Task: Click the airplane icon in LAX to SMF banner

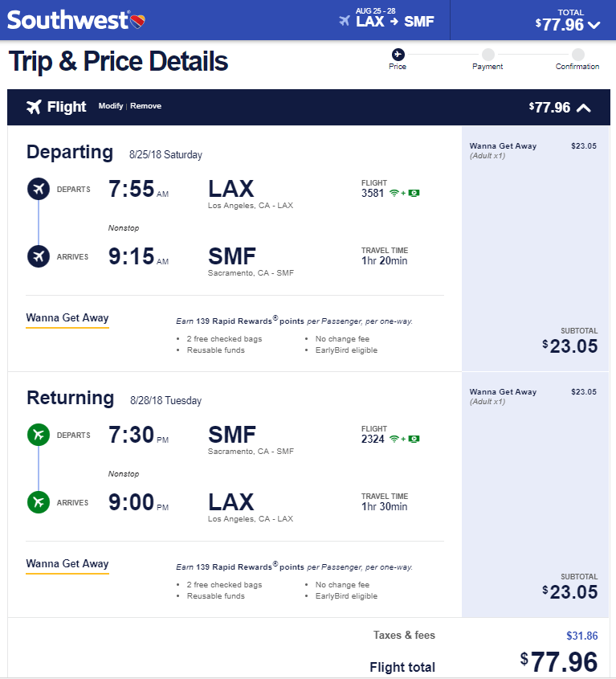Action: coord(343,22)
